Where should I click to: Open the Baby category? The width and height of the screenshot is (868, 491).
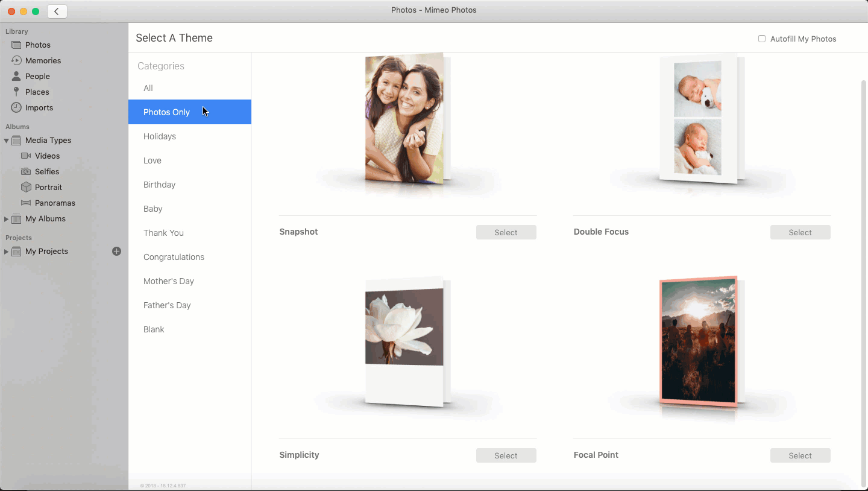(190, 209)
